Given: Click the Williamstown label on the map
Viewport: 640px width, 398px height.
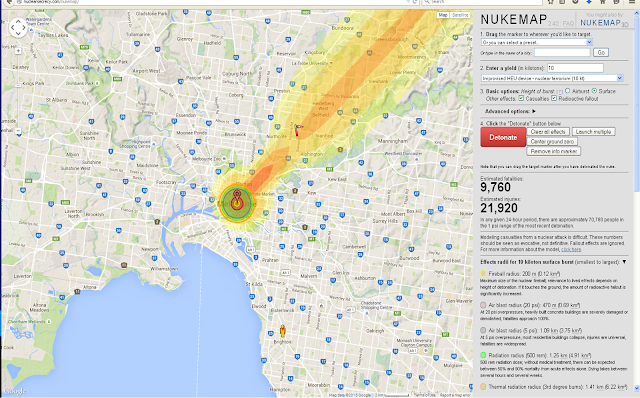Looking at the screenshot, I should click(164, 269).
